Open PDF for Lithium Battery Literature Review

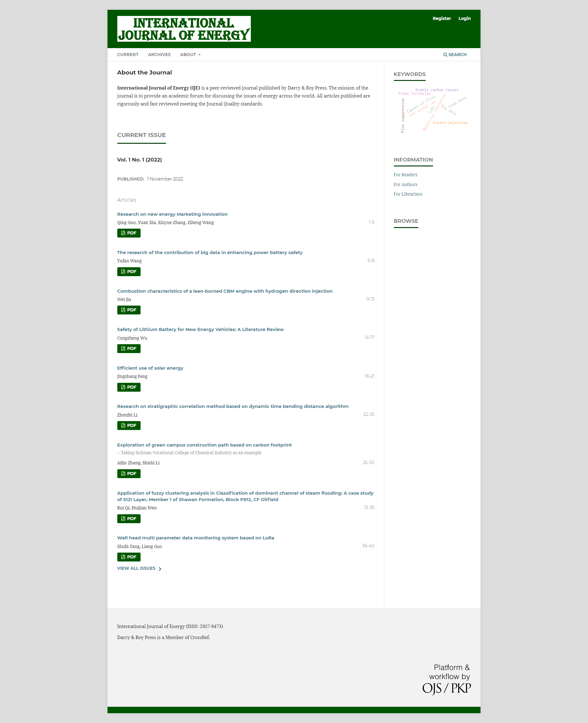click(x=129, y=348)
